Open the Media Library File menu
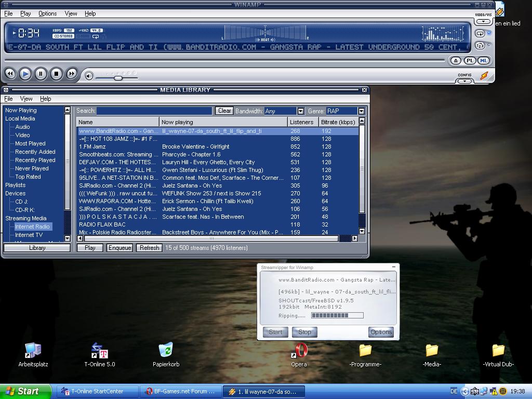 tap(8, 99)
